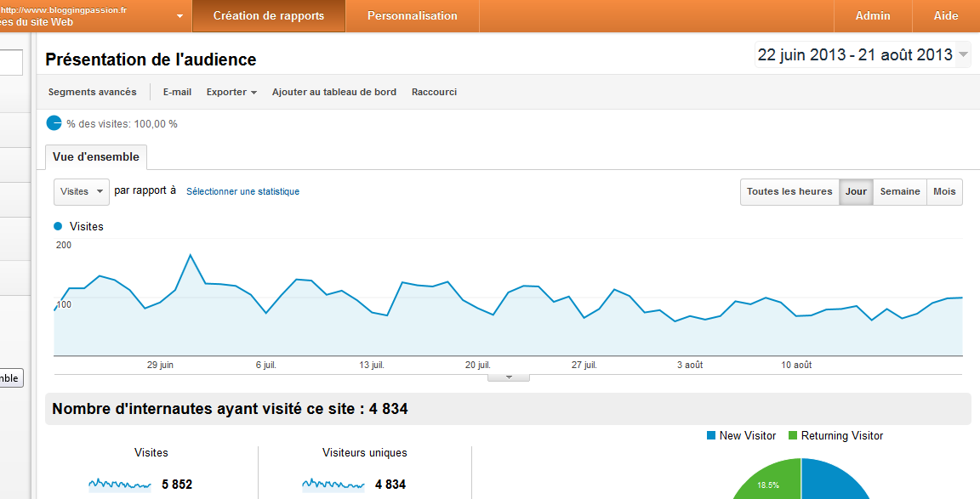Click the 3 août axis label
Screen dimensions: 980x499
tap(690, 365)
